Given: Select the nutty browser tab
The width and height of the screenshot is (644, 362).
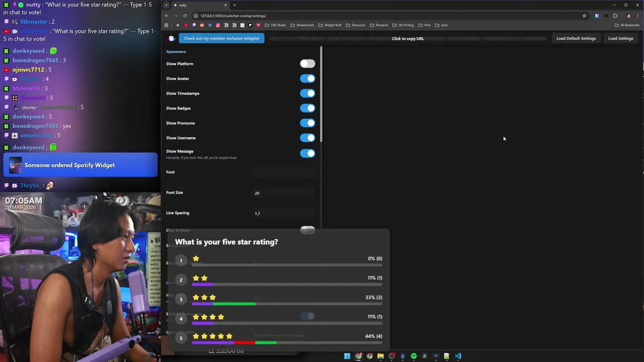Looking at the screenshot, I should tap(200, 5).
